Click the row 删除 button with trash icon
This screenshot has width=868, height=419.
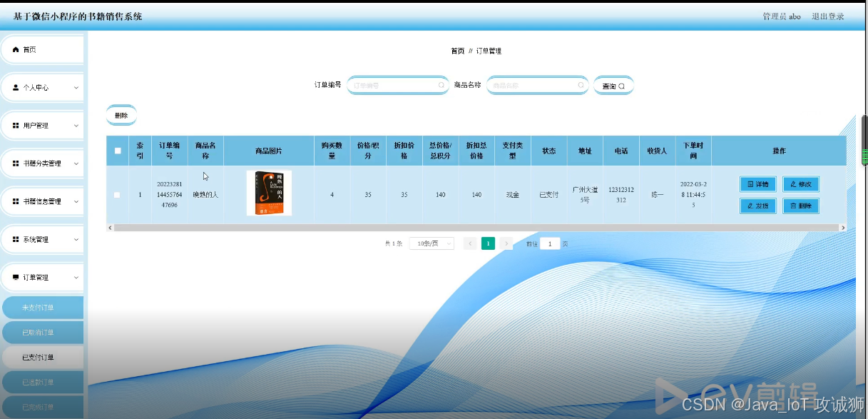tap(801, 206)
